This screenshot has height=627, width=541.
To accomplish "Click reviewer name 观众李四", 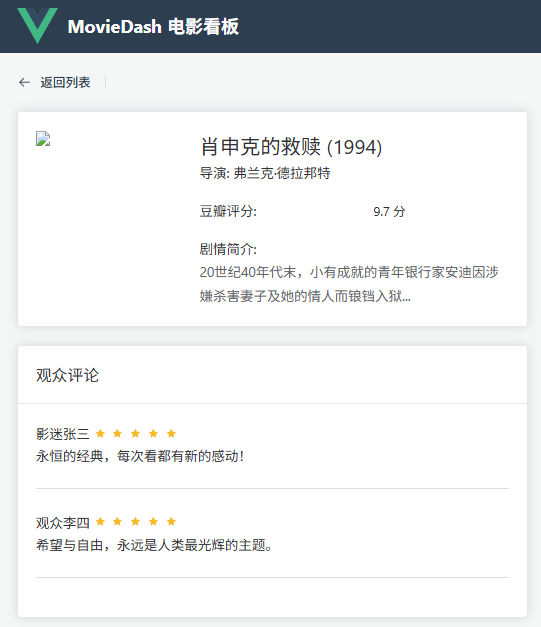I will (x=62, y=523).
